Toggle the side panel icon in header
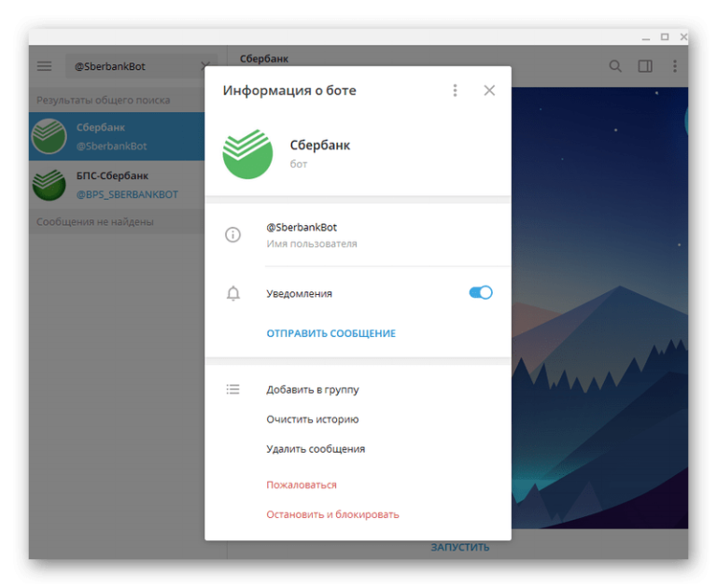Screen dimensions: 717x588 (x=645, y=66)
